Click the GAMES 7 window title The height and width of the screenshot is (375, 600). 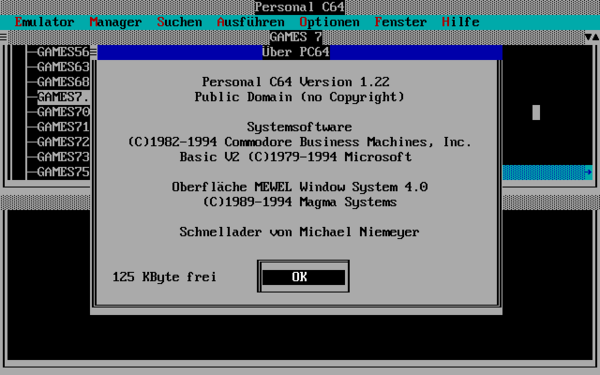(296, 37)
